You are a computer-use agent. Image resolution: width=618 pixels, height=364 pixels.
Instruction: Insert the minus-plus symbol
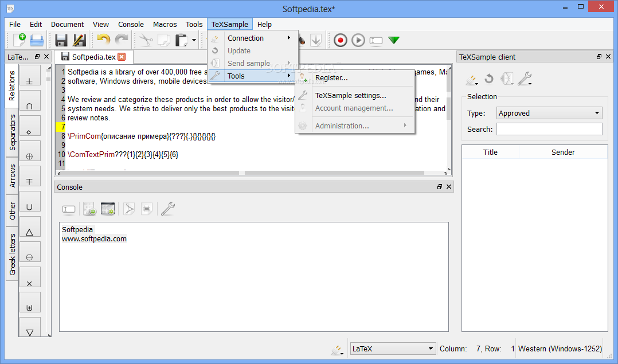coord(30,177)
